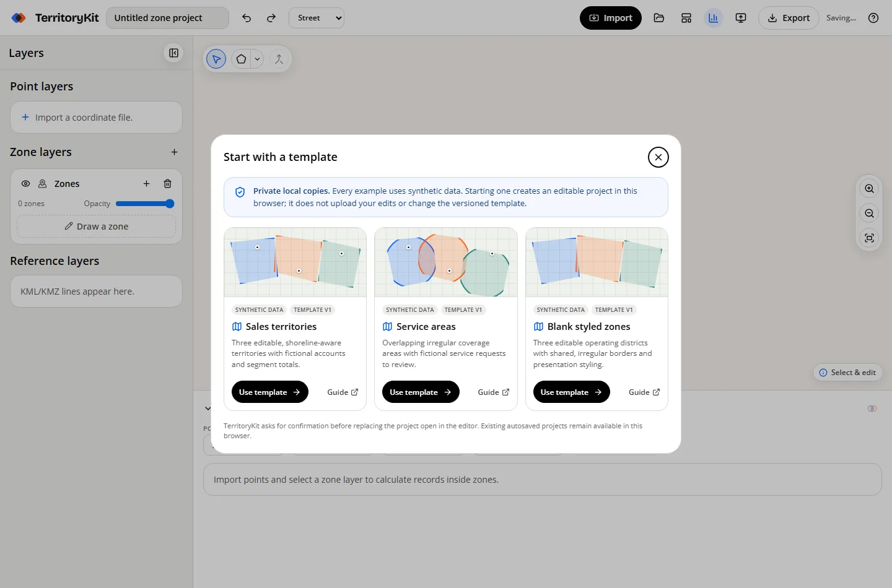Click the Blank styled zones title
Screen dimensions: 892x588
click(x=589, y=327)
